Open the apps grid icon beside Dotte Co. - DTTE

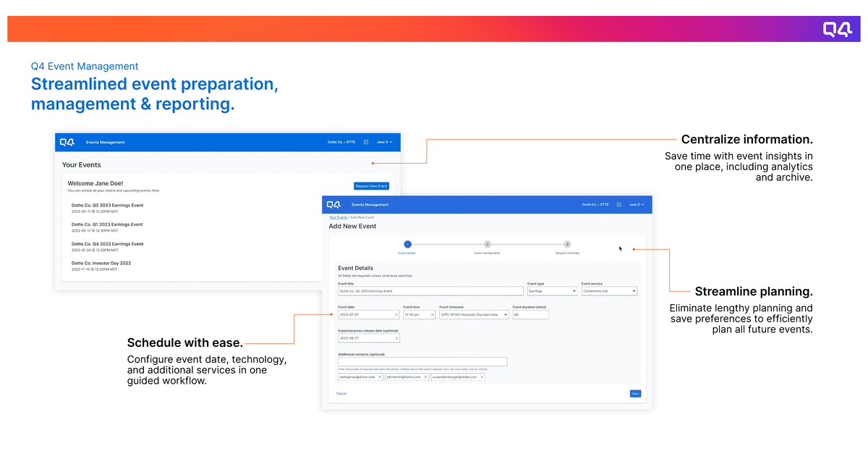click(619, 203)
